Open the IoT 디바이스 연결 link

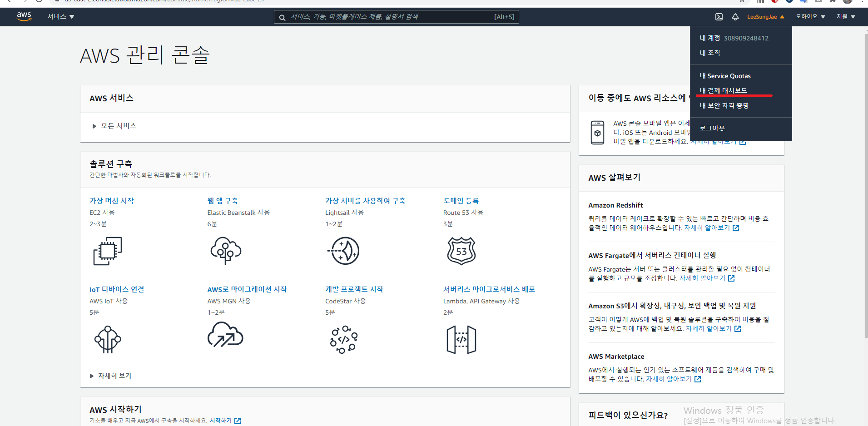point(117,289)
